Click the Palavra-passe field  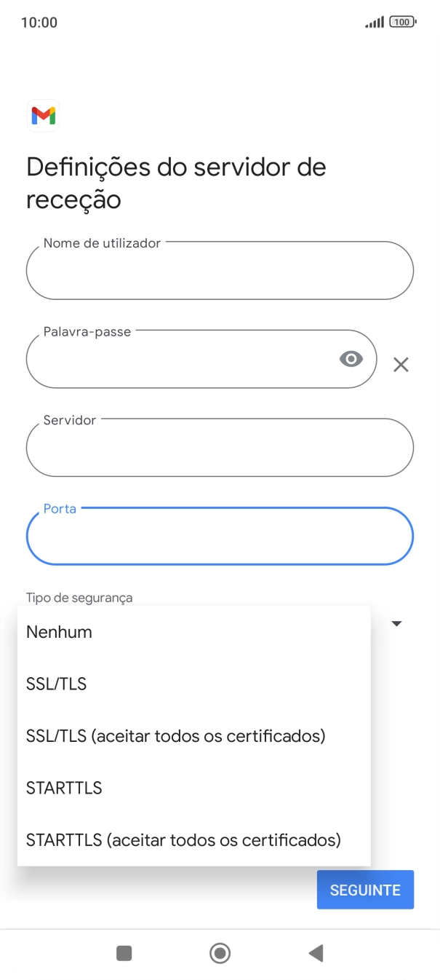pos(182,359)
